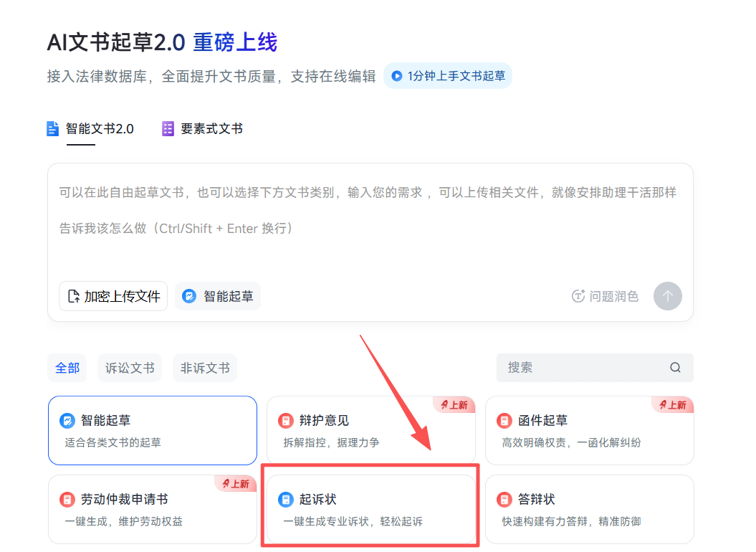This screenshot has height=552, width=756.
Task: Click the red icon on 答辩状 card
Action: (504, 500)
